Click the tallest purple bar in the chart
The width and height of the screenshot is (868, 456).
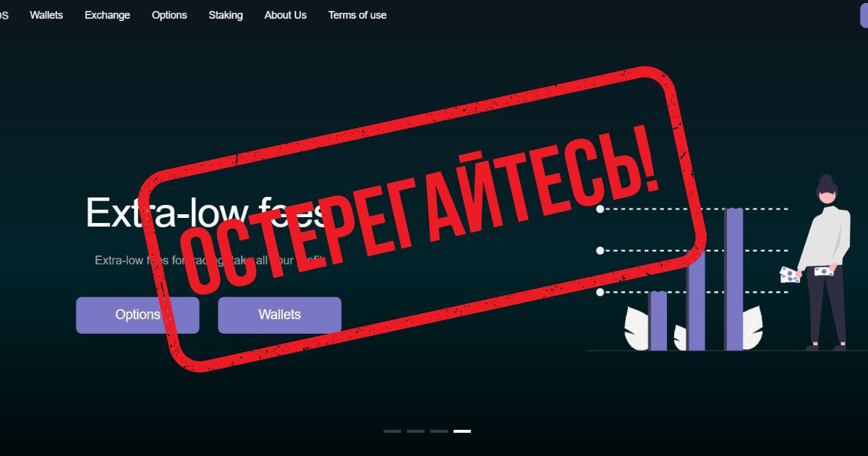[733, 279]
